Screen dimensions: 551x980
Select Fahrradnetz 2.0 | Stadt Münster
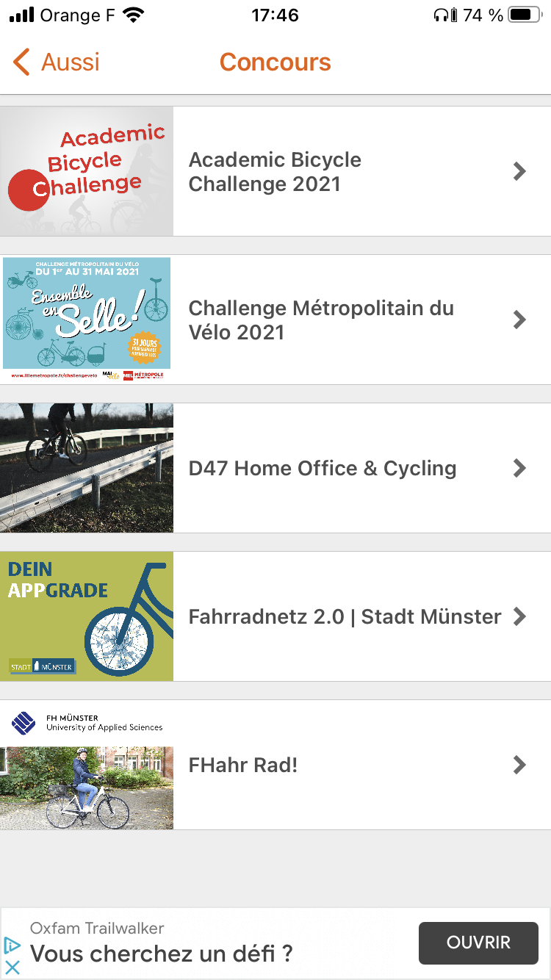point(345,617)
